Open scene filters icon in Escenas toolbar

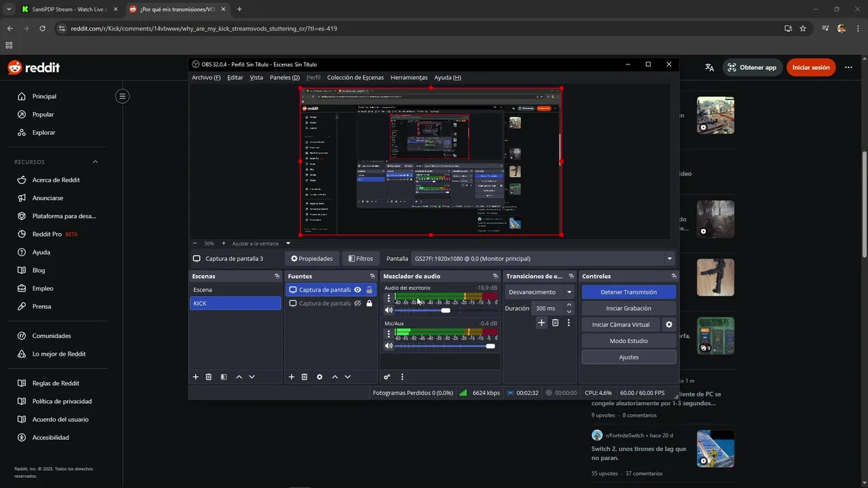[224, 377]
